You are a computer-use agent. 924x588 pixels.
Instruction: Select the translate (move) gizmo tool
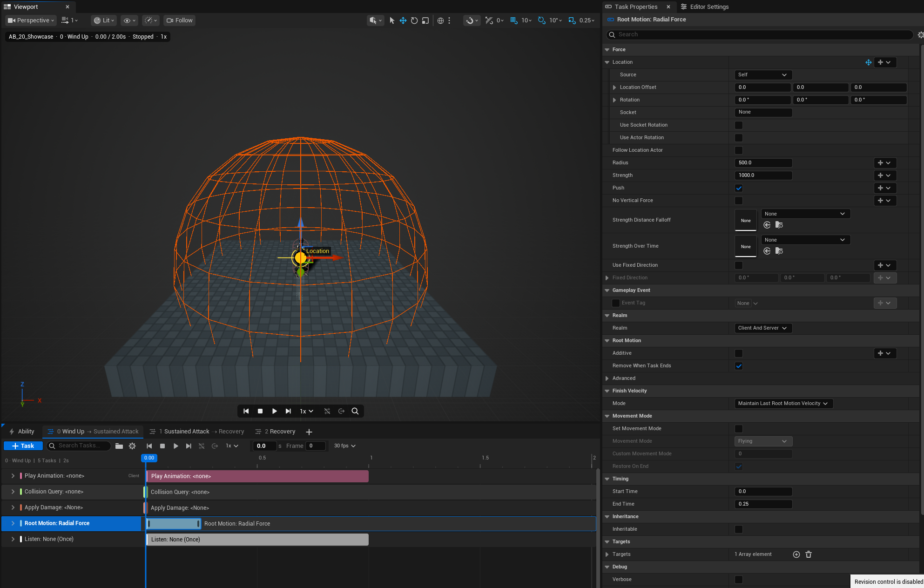click(x=403, y=20)
